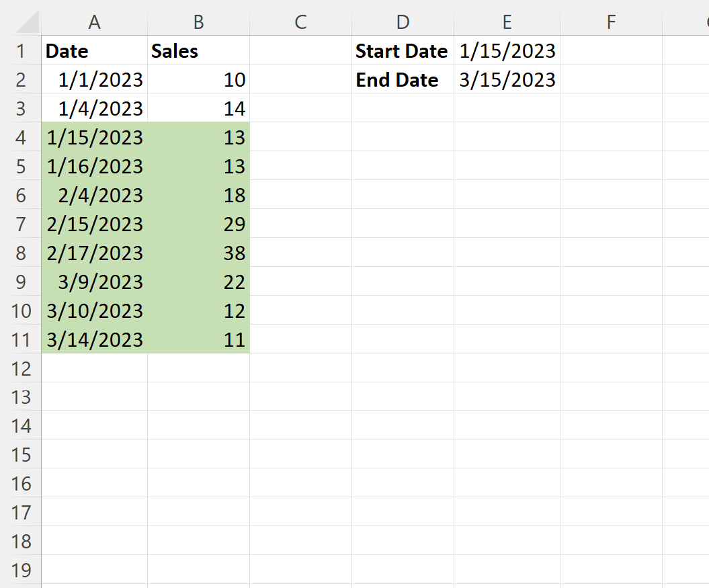Select the cell containing 1/15/2023 start date

506,50
